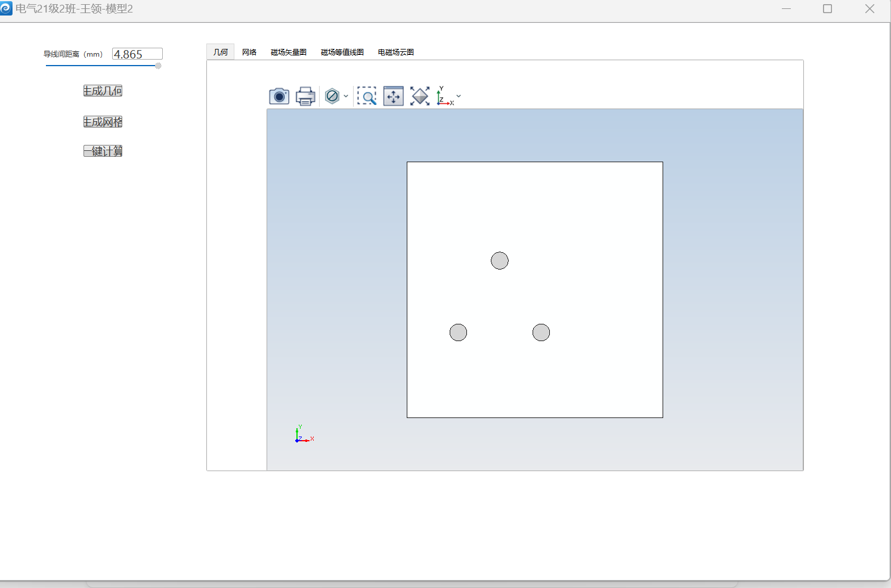
Task: Open the view orientation dropdown arrow
Action: click(459, 96)
